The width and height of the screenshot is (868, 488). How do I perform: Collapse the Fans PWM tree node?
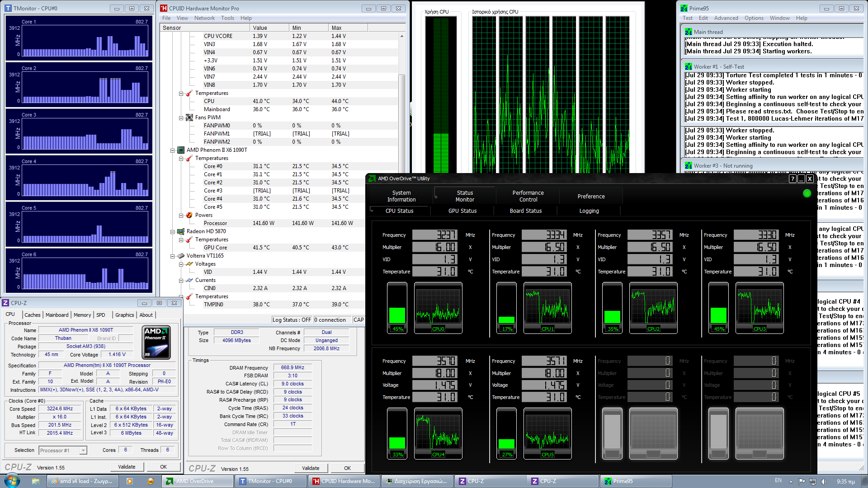[181, 117]
